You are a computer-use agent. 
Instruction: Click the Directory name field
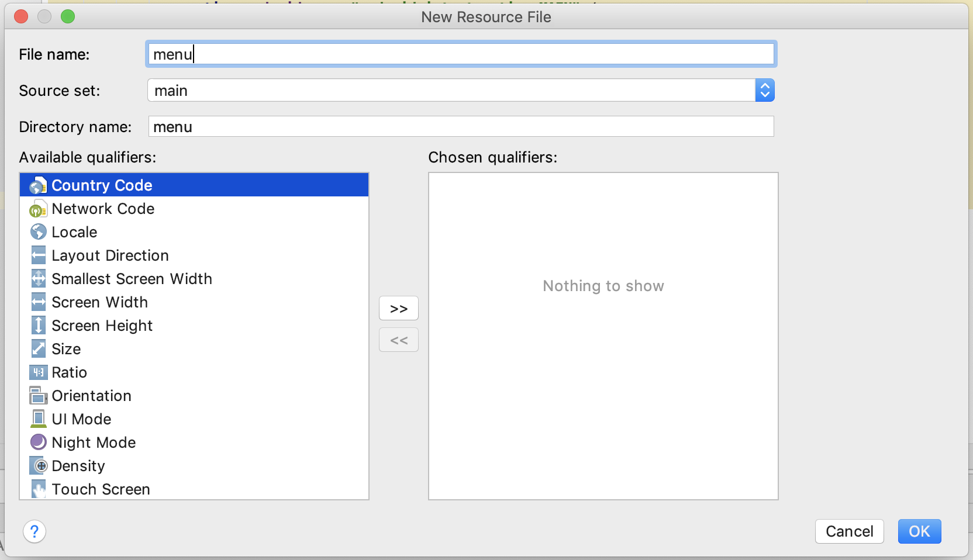click(461, 126)
